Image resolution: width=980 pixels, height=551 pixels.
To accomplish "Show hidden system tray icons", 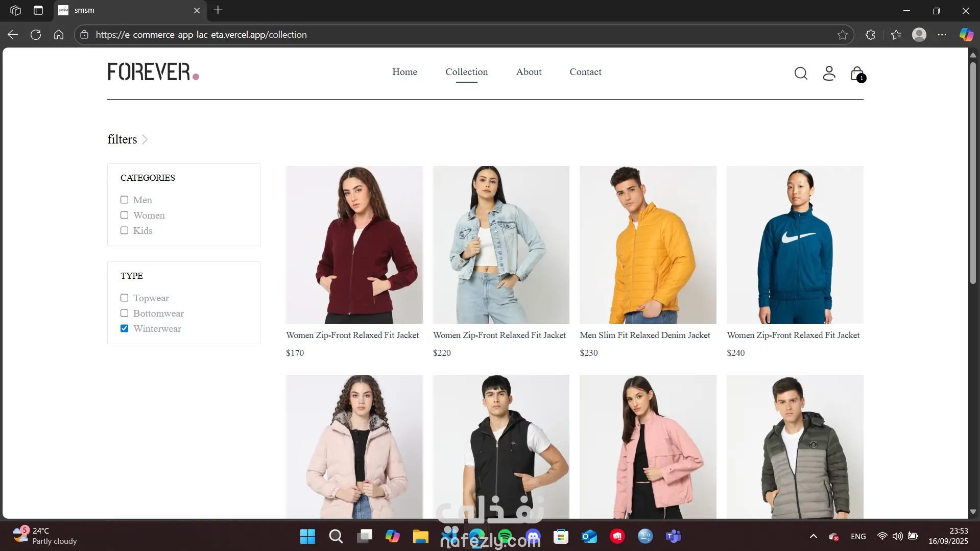I will 814,536.
